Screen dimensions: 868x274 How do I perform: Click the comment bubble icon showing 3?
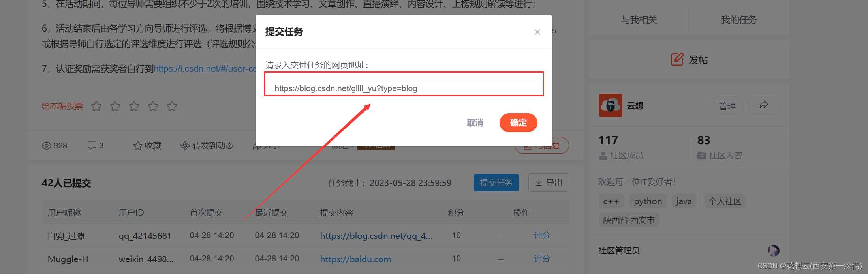point(92,146)
